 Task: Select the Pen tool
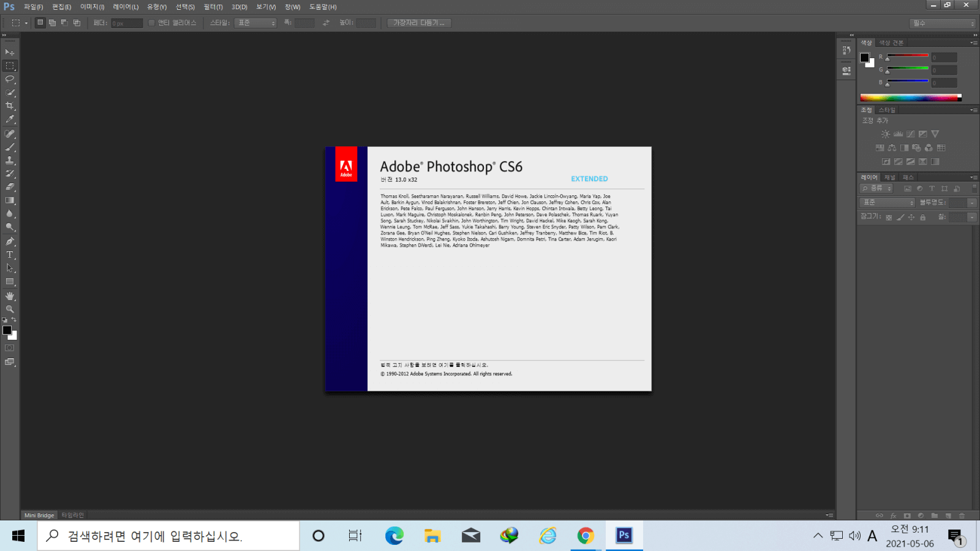click(x=10, y=241)
